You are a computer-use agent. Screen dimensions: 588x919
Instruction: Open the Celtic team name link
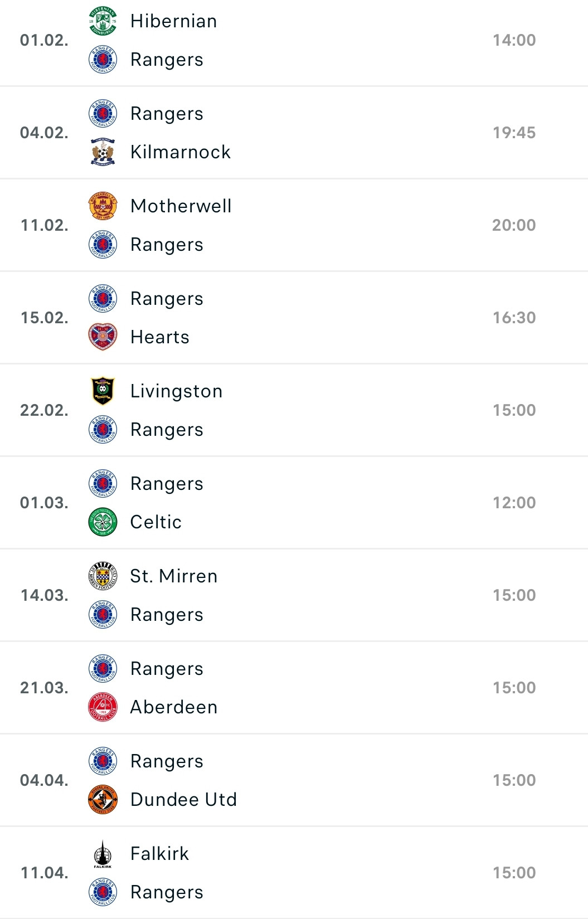155,522
